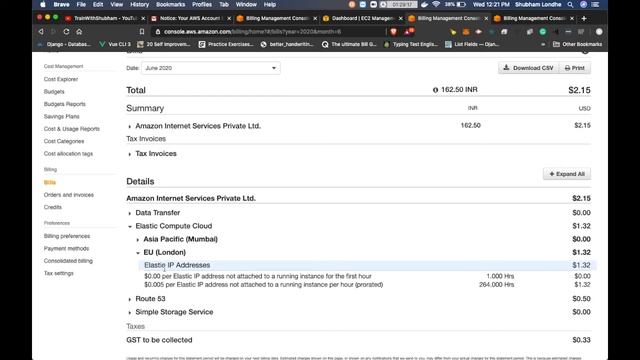Click the bookmark icon beside the address bar
This screenshot has width=640, height=360.
pyautogui.click(x=142, y=31)
